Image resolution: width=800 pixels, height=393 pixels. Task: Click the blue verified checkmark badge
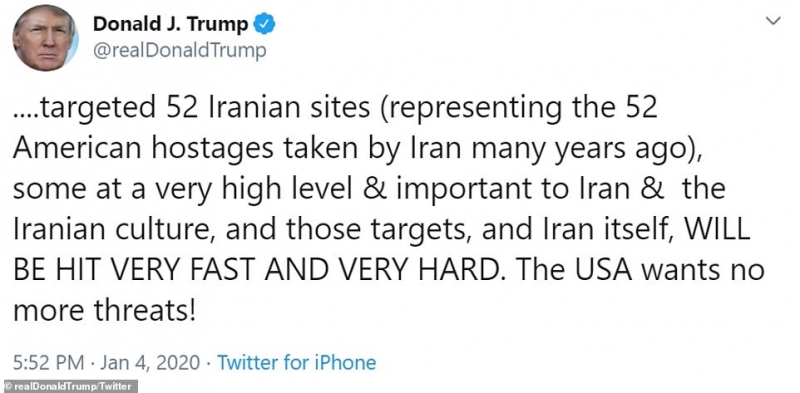(264, 24)
